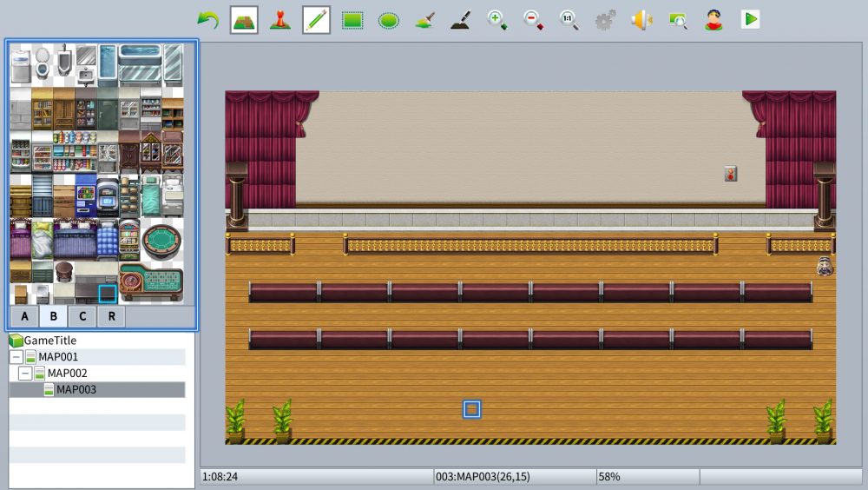Switch to Map editing mode
868x490 pixels.
click(244, 20)
